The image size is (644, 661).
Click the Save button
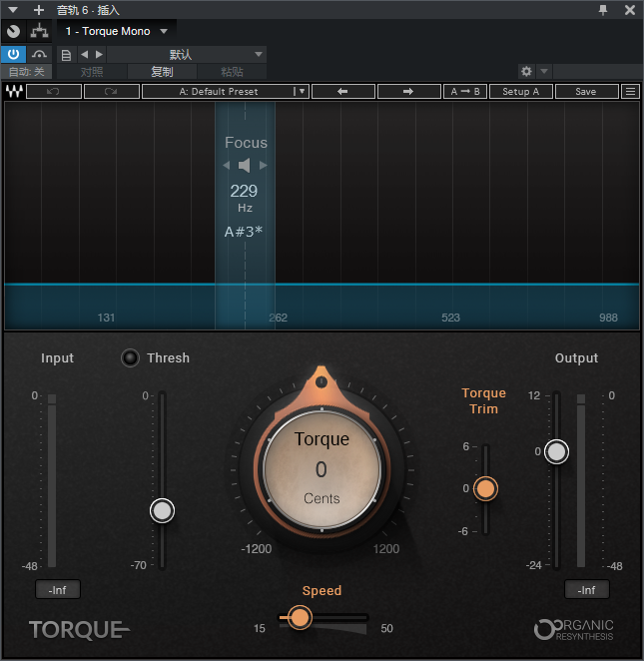tap(586, 92)
